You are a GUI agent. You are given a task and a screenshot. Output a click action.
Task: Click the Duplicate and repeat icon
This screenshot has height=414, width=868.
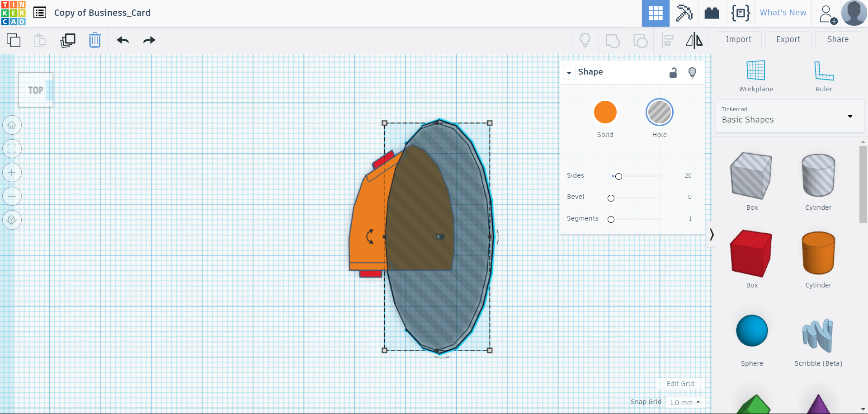point(68,40)
